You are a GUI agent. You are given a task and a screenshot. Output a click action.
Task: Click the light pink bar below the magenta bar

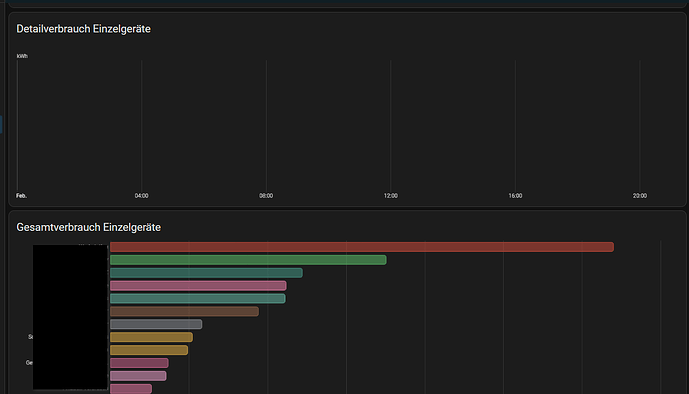(138, 376)
